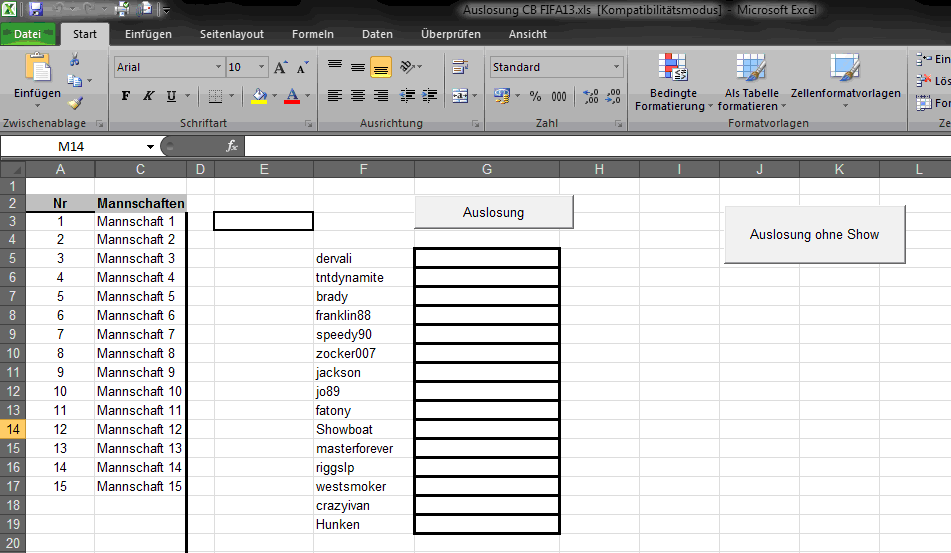This screenshot has height=553, width=951.
Task: Decrease the indent
Action: tap(408, 96)
